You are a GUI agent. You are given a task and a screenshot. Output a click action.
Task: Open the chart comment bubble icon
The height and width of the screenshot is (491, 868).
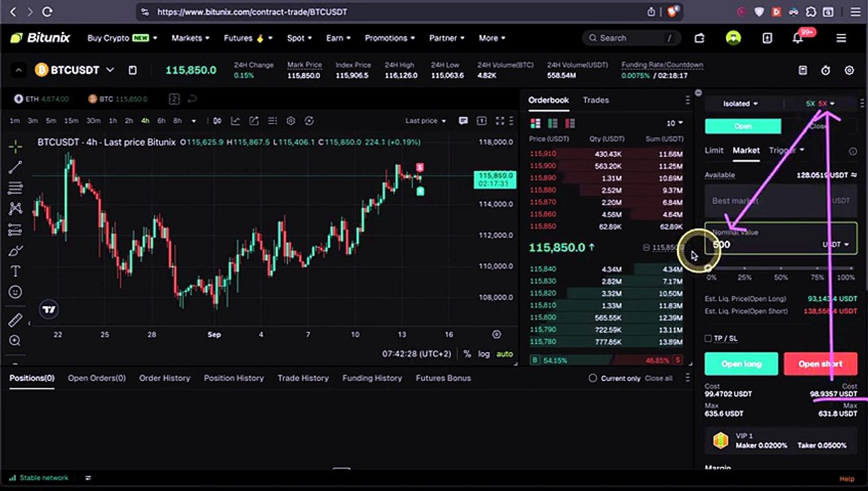click(463, 121)
